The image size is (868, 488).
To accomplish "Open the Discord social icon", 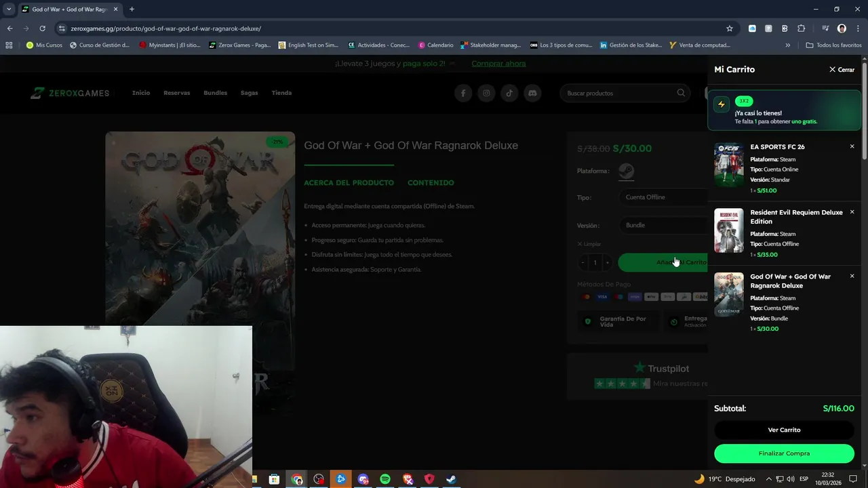I will tap(532, 94).
